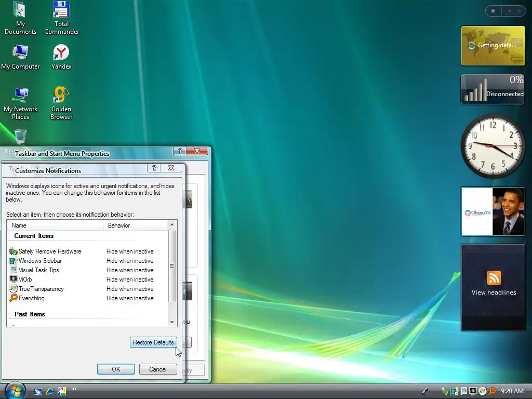Image resolution: width=532 pixels, height=399 pixels.
Task: Select the Windows Sidebar list item
Action: point(40,261)
